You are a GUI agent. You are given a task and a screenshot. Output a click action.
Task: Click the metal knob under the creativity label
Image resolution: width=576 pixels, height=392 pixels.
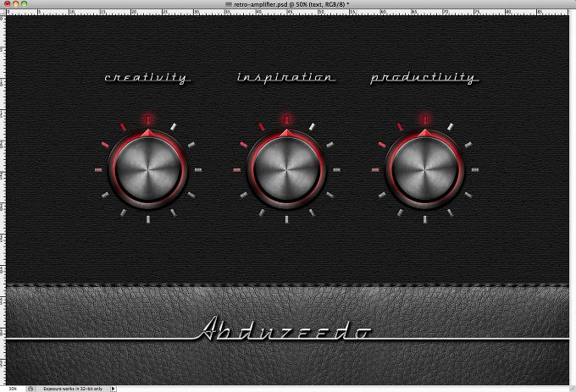point(147,170)
